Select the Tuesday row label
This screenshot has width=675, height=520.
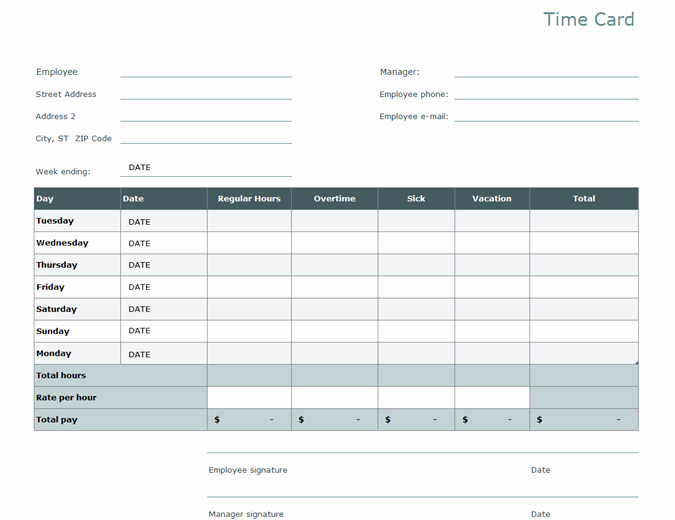tap(77, 221)
